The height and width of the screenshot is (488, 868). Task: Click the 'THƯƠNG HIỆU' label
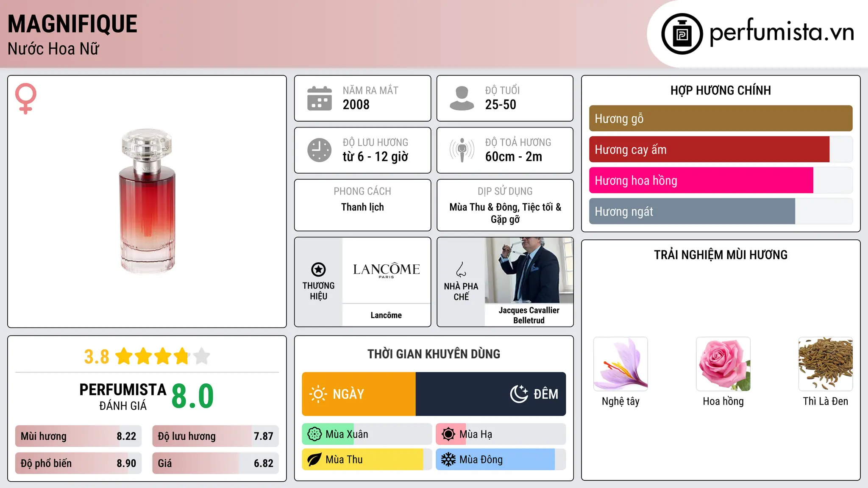point(318,291)
